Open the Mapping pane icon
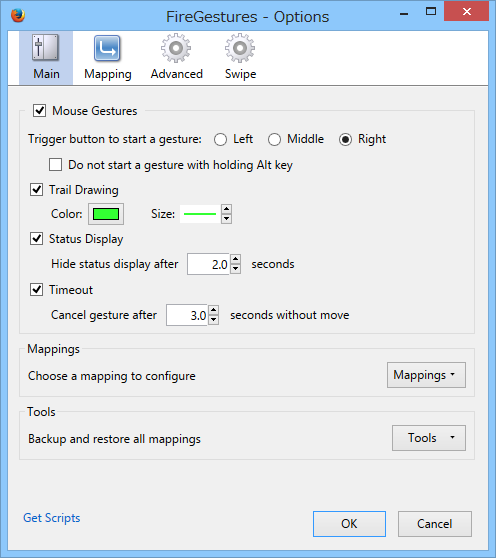This screenshot has height=558, width=496. click(107, 48)
